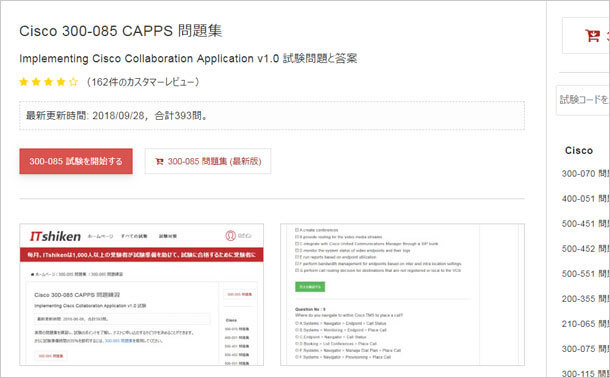Viewport: 610px width, 378px height.
Task: Open the 300-075 sidebar link
Action: [x=585, y=349]
